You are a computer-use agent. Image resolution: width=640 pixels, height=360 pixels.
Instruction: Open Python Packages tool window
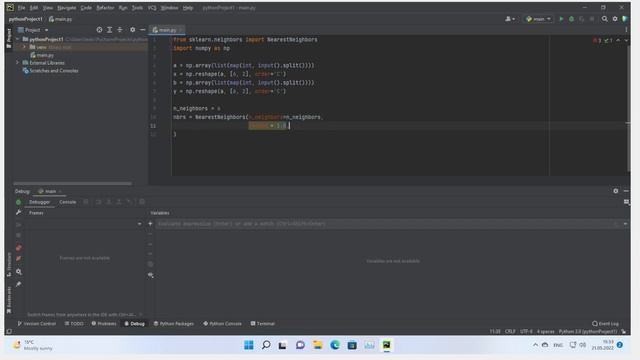coord(174,324)
